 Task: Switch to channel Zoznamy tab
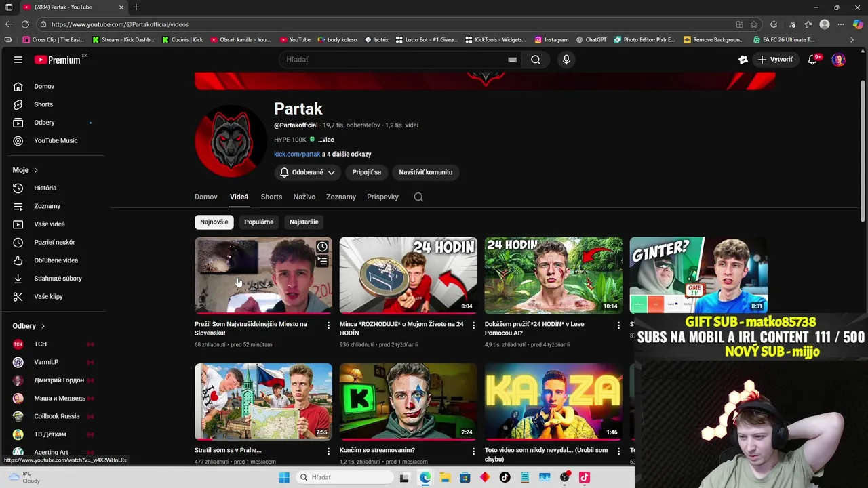tap(341, 197)
